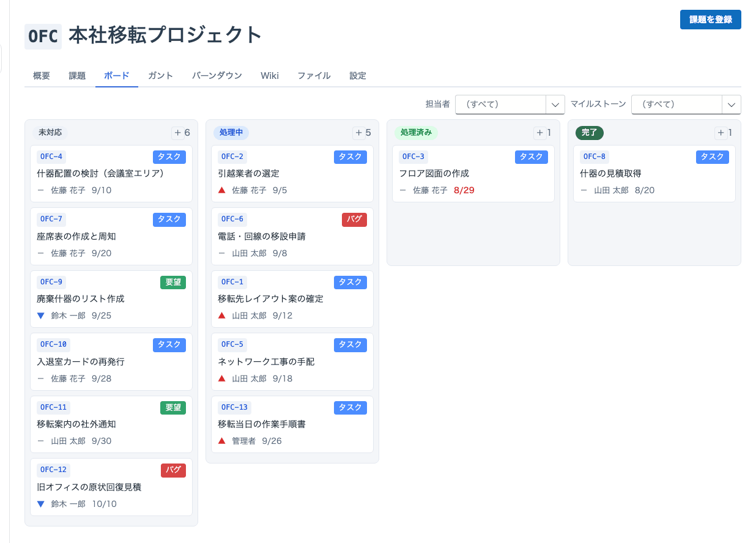Open issue key OFC-8
The width and height of the screenshot is (756, 543).
[594, 157]
